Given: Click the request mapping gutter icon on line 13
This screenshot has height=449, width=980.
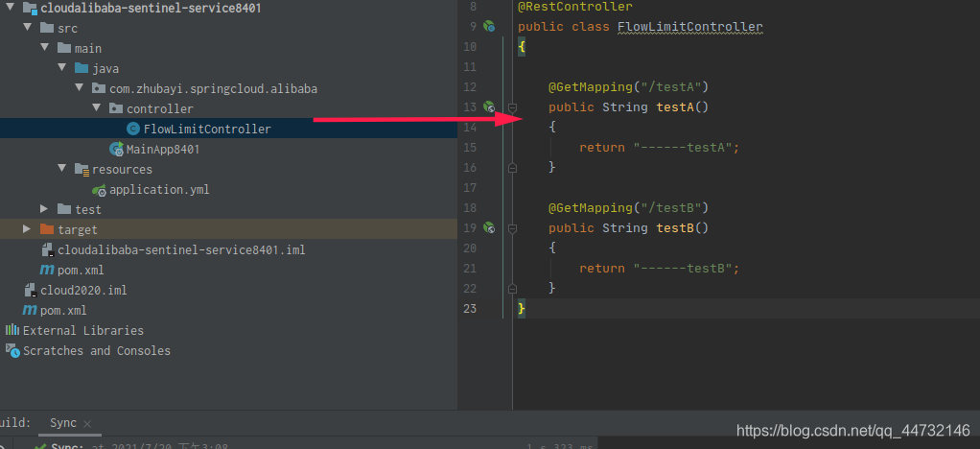Looking at the screenshot, I should (x=489, y=106).
